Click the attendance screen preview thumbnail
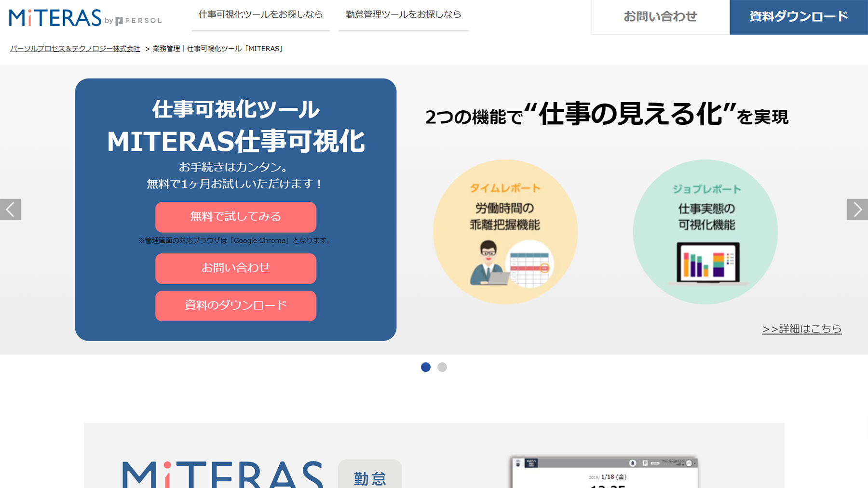Viewport: 868px width, 488px height. click(x=605, y=472)
